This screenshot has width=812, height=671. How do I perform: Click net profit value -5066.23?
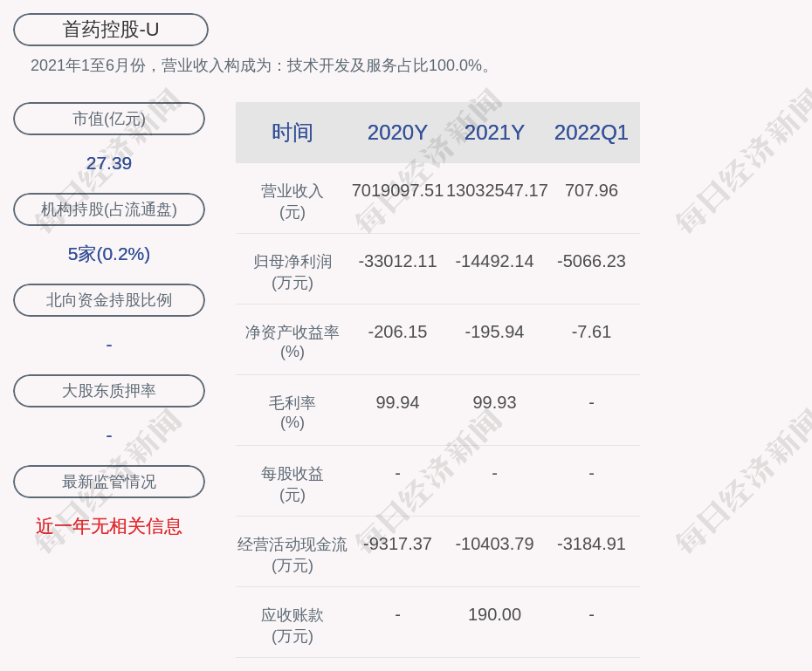tap(591, 261)
